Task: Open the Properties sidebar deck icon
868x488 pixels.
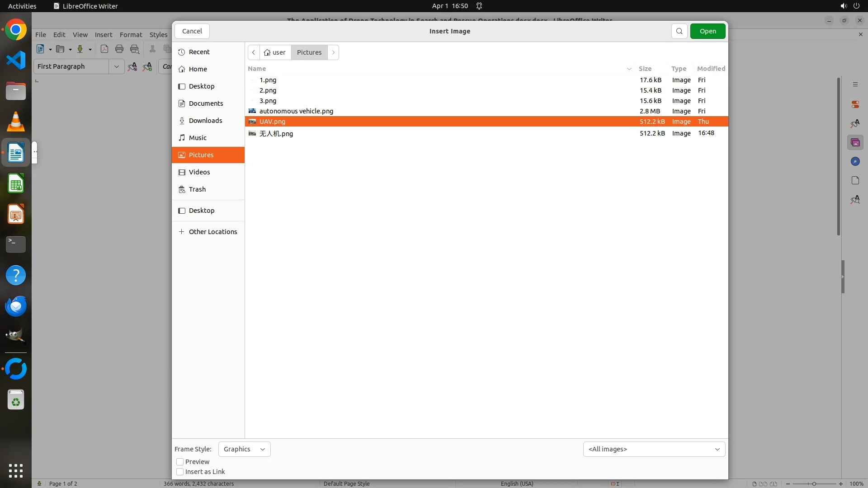Action: click(x=855, y=104)
